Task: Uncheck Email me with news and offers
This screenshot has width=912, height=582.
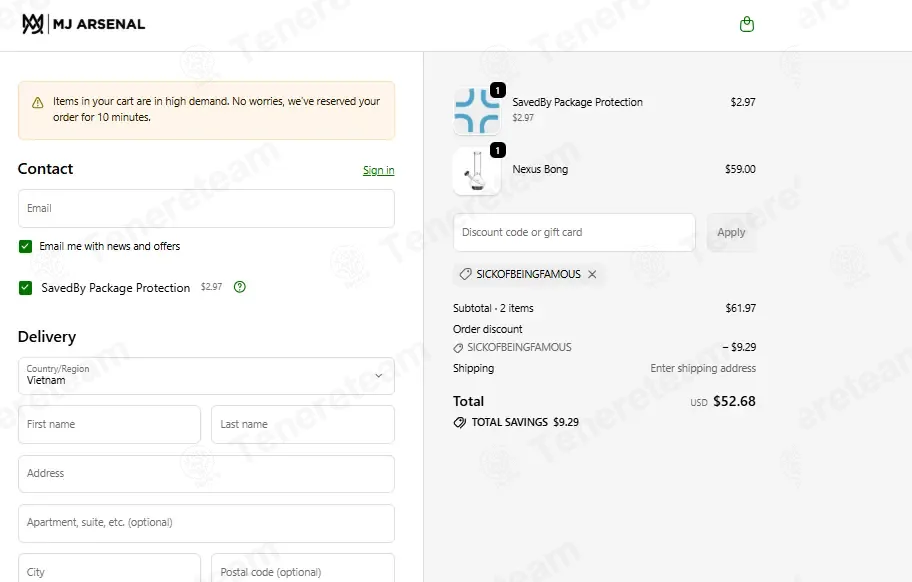Action: click(25, 246)
